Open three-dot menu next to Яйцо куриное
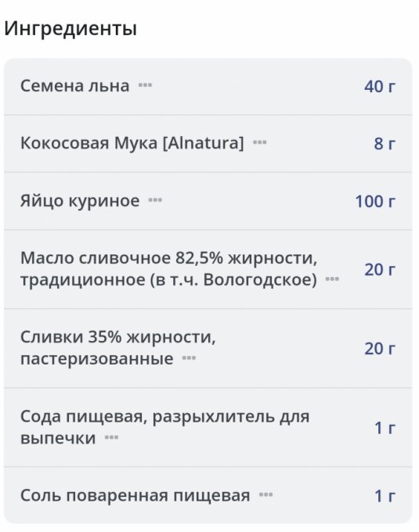The image size is (419, 532). pos(155,199)
